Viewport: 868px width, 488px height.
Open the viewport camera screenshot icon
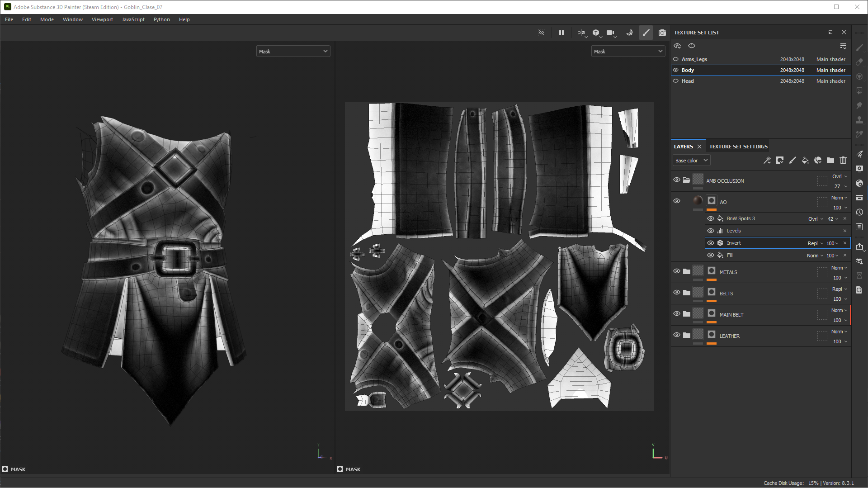662,33
